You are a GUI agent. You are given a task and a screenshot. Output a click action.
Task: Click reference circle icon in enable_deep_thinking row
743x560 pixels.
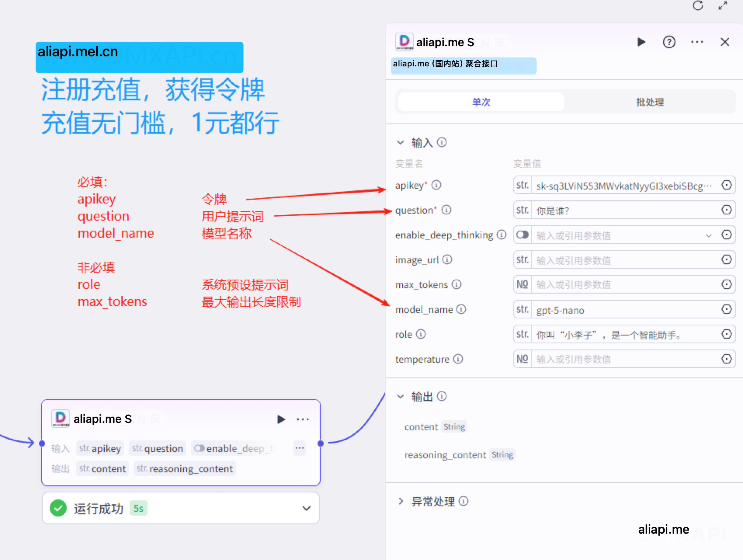coord(727,235)
